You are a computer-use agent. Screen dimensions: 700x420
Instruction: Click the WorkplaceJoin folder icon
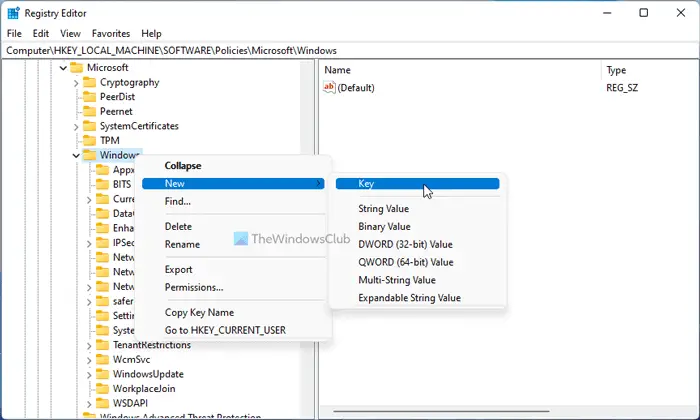[x=103, y=389]
